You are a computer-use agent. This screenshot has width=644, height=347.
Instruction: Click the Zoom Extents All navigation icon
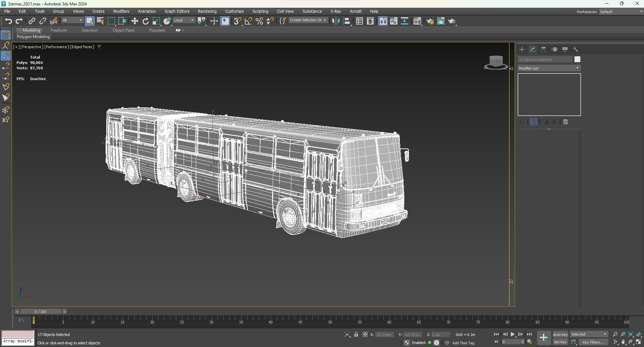(x=631, y=334)
